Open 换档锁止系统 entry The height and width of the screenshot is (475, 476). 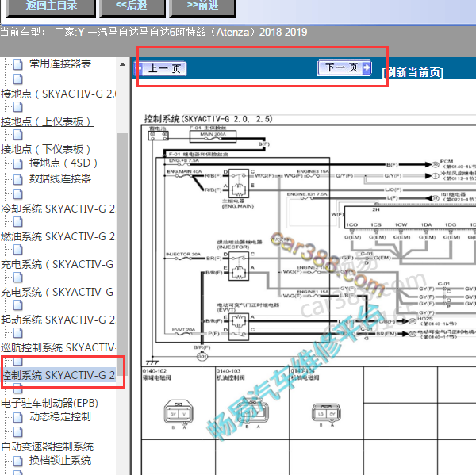point(60,460)
